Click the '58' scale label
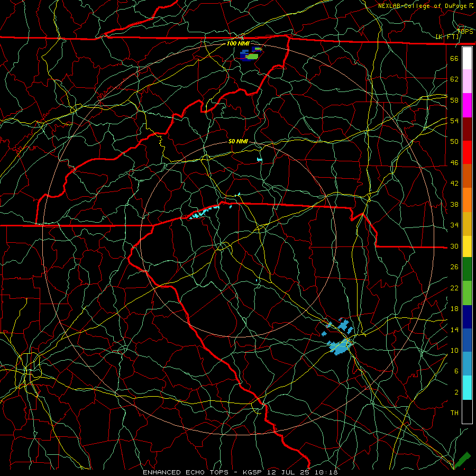Viewport: 476px width, 476px height. [454, 100]
